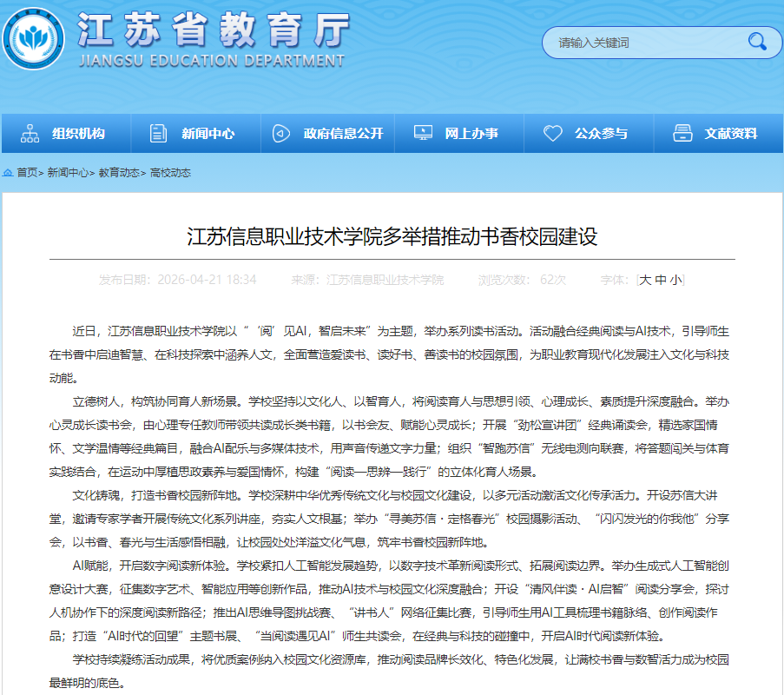
Task: Focus the 请输入关键词 search field
Action: pyautogui.click(x=642, y=42)
